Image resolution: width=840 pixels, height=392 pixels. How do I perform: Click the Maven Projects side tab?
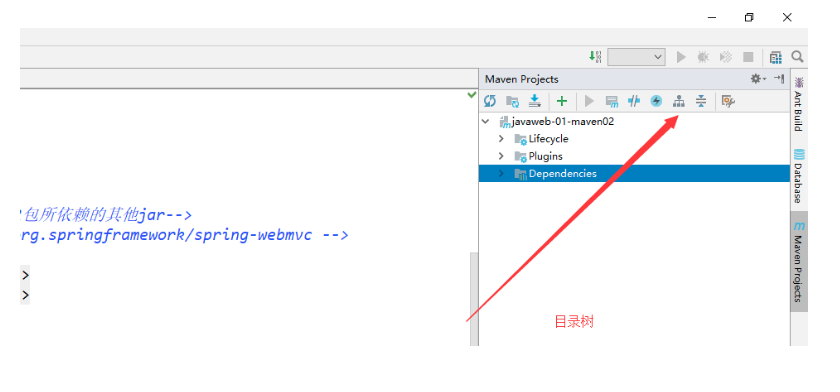(799, 261)
